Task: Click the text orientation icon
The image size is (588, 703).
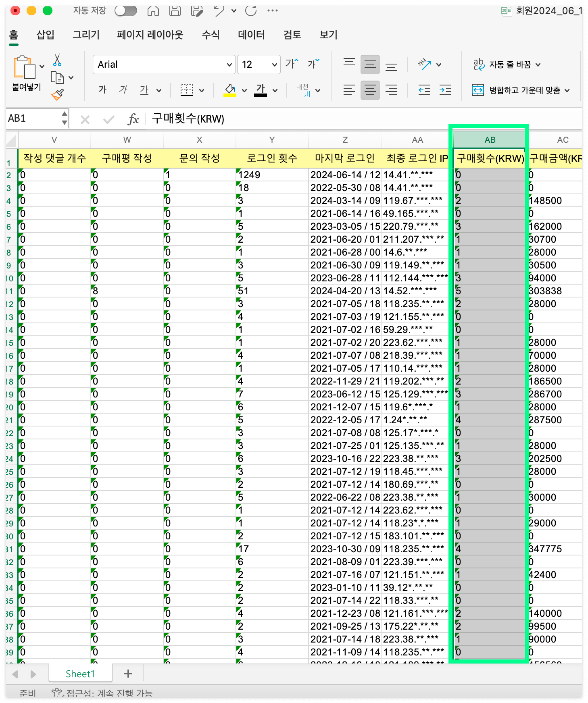Action: coord(424,64)
